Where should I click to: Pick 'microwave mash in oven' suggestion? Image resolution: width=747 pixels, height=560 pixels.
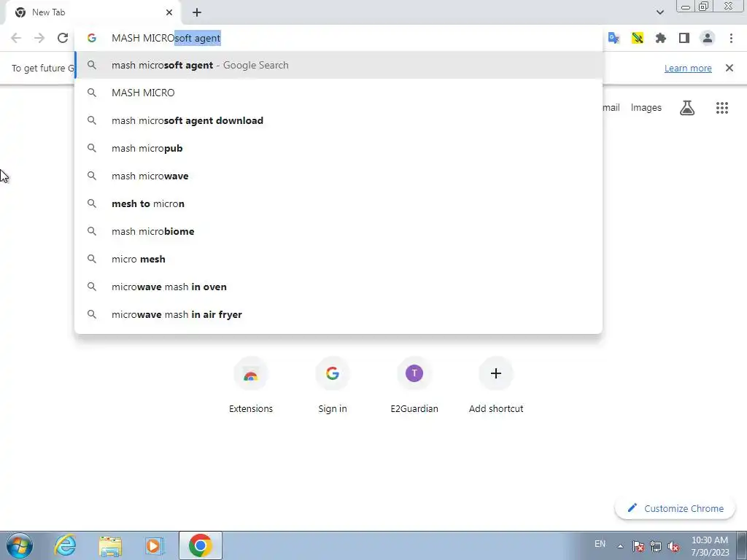click(338, 287)
